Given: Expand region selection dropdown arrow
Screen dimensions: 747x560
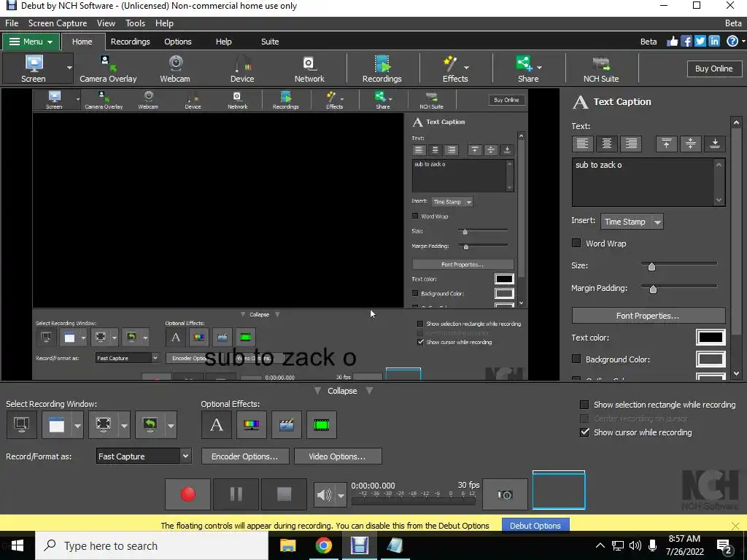Looking at the screenshot, I should (124, 425).
